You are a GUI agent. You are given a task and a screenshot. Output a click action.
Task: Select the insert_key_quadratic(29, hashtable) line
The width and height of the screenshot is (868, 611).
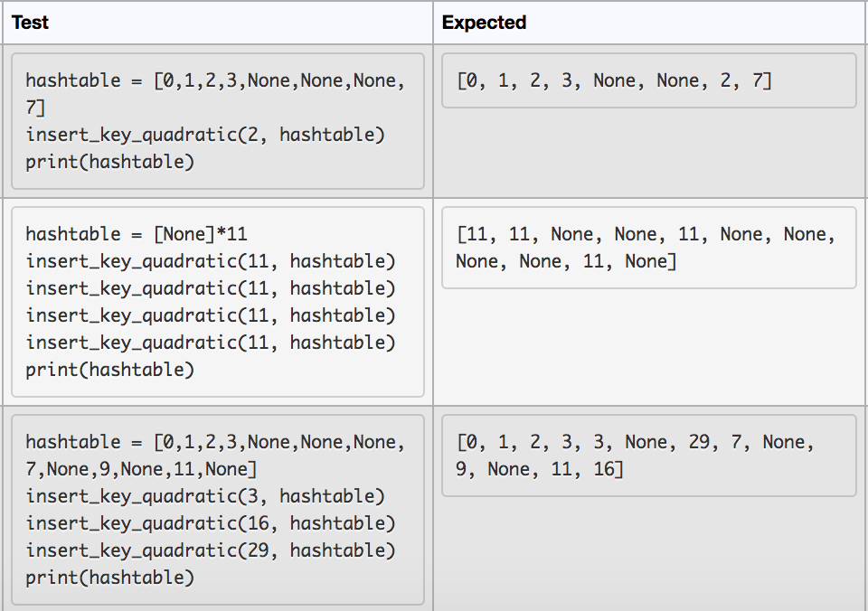coord(211,550)
